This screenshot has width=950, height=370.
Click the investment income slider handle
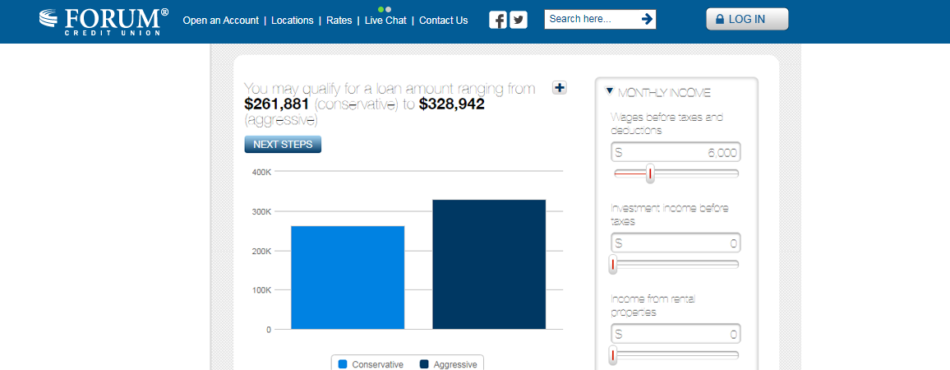point(613,265)
